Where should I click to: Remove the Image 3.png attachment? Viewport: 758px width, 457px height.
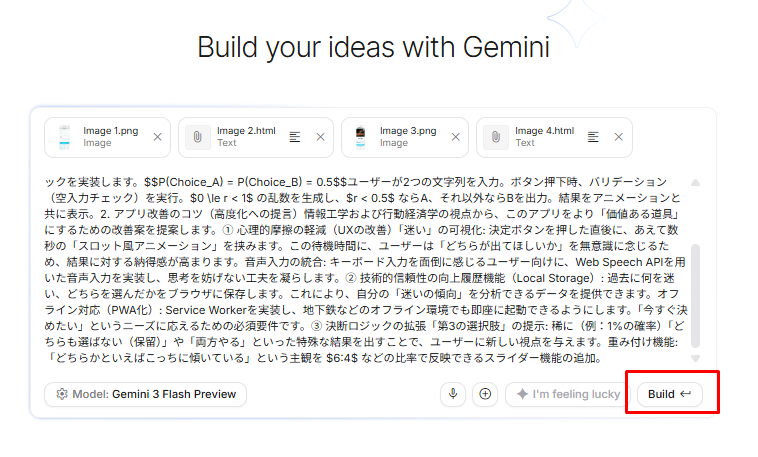[455, 137]
